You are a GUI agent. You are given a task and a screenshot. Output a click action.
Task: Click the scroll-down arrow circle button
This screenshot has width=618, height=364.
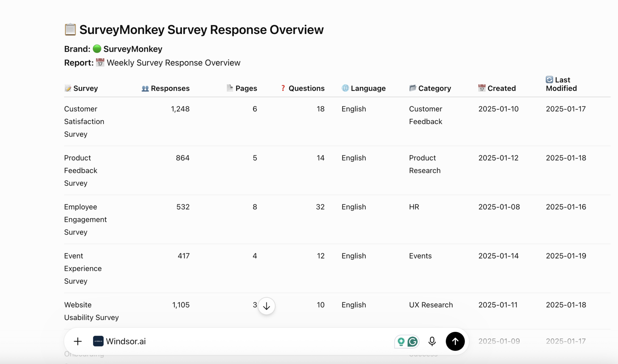(267, 306)
